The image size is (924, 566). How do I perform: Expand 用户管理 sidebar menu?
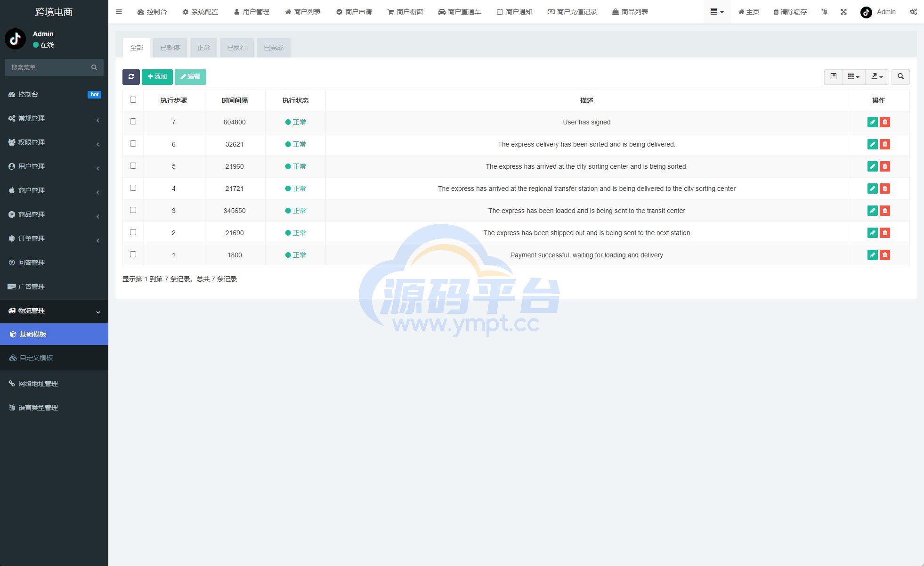point(54,167)
